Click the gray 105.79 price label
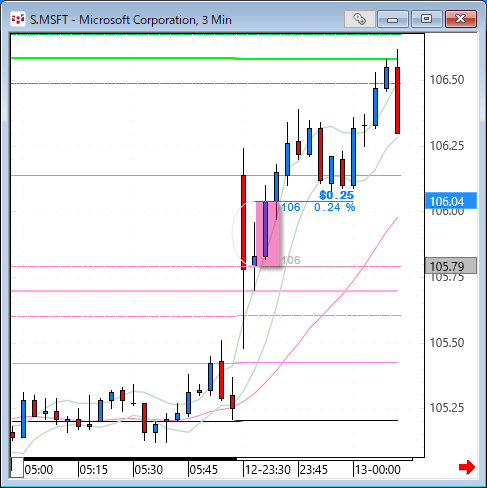This screenshot has height=488, width=487. [x=451, y=266]
